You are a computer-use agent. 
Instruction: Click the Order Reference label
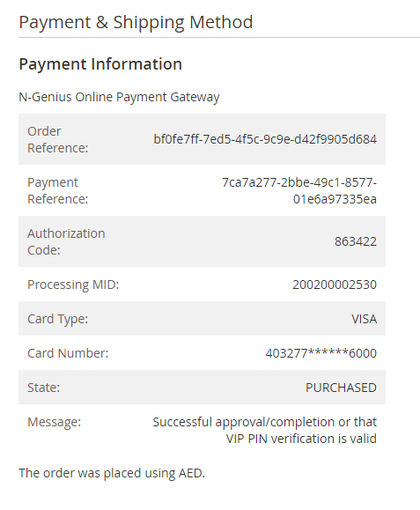58,139
